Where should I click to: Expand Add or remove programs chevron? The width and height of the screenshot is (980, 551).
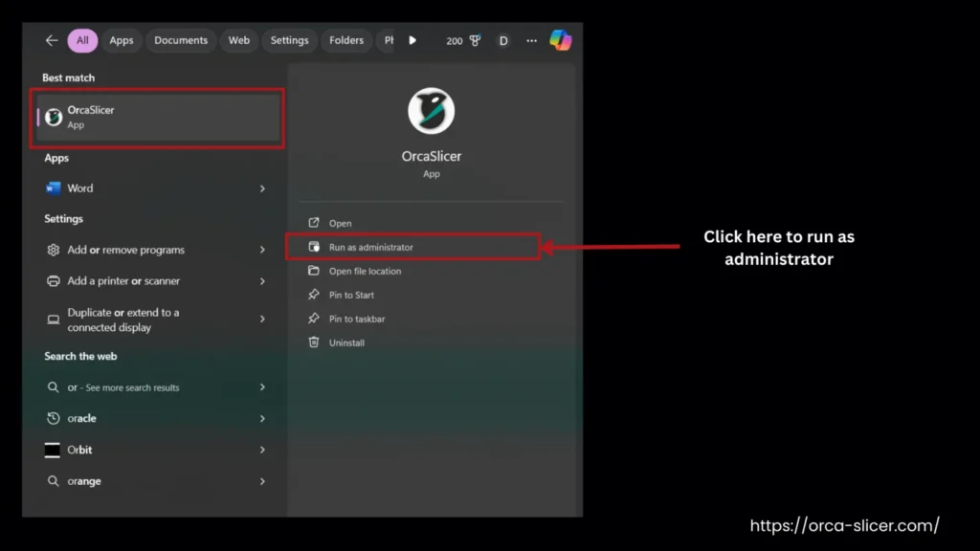[x=262, y=250]
